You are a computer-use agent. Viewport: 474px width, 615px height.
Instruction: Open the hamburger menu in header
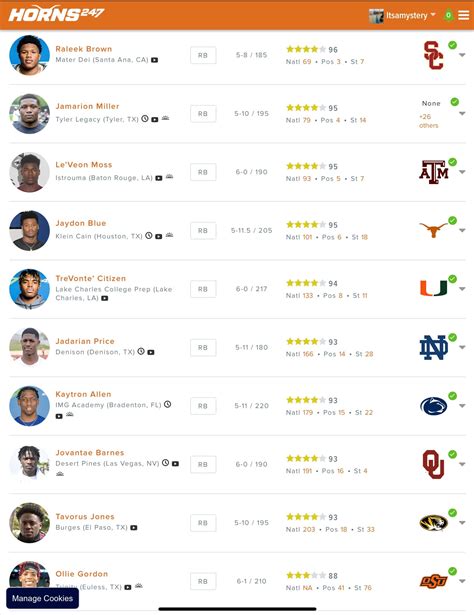pyautogui.click(x=464, y=15)
